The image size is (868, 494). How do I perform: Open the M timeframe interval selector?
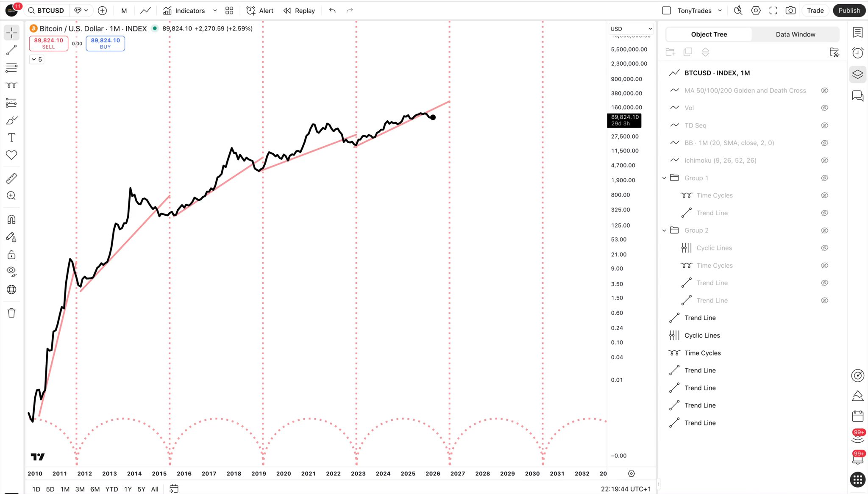124,11
